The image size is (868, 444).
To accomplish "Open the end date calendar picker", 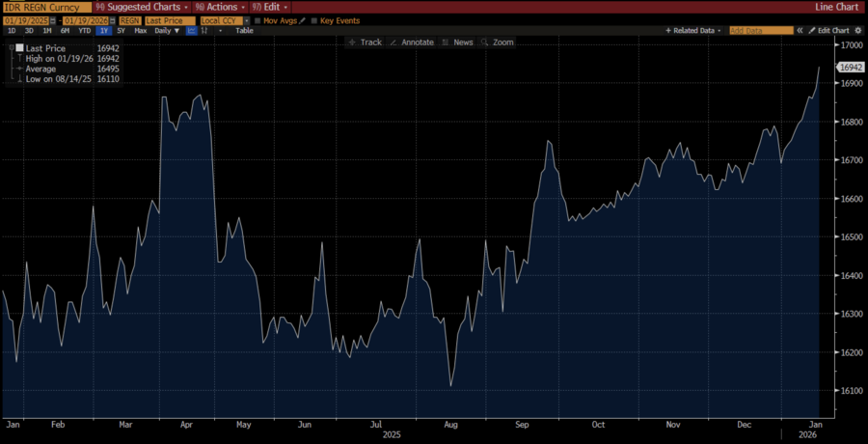I will click(x=113, y=19).
